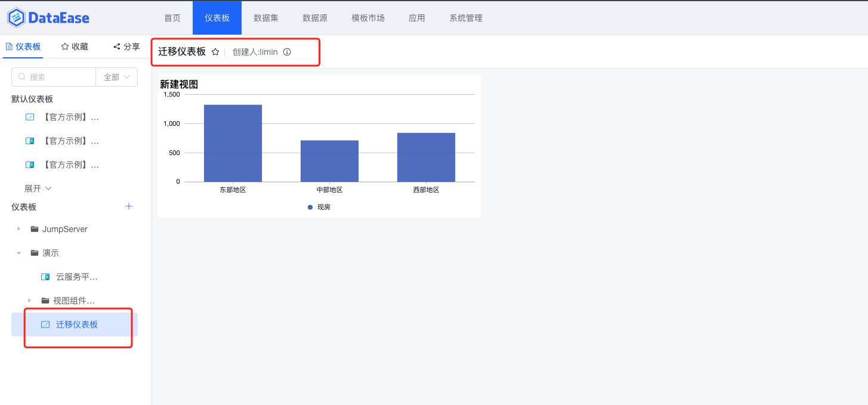Expand the 展开 section in default dashboards
This screenshot has width=868, height=405.
(x=33, y=188)
